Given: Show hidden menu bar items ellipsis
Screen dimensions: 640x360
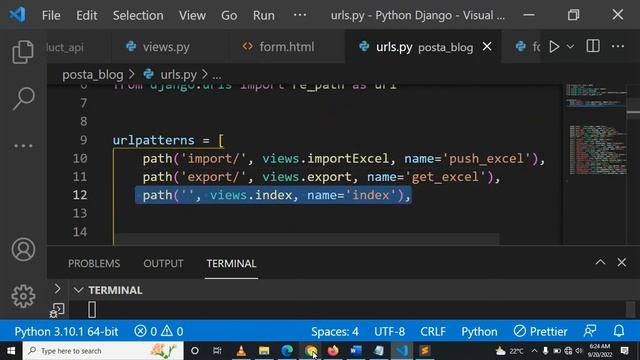Looking at the screenshot, I should [x=300, y=15].
